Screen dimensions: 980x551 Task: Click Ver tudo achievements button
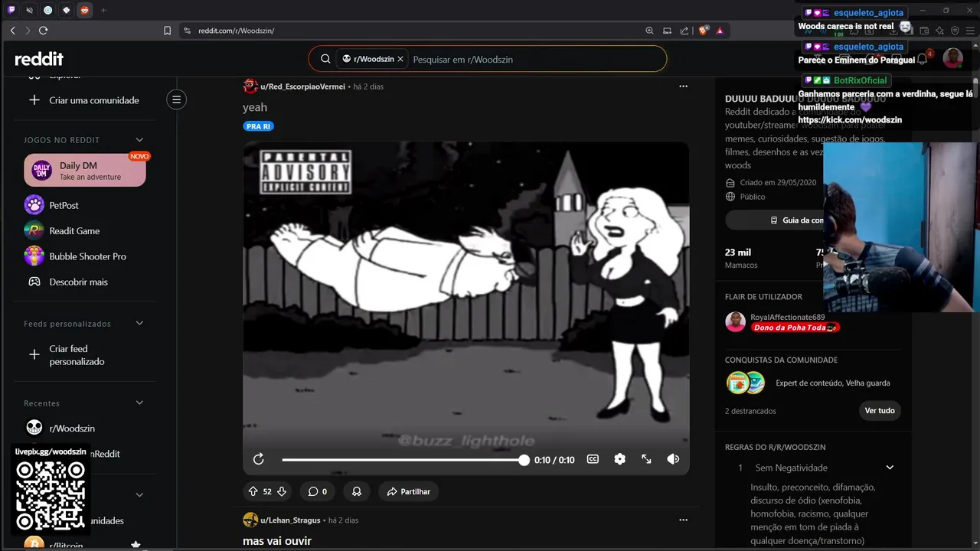point(880,410)
